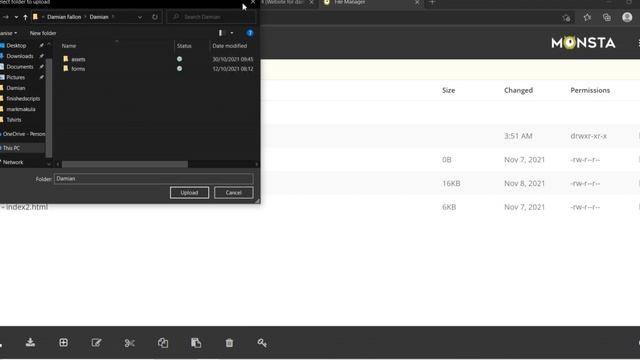Select Network in navigation pane
The image size is (640, 360).
13,162
